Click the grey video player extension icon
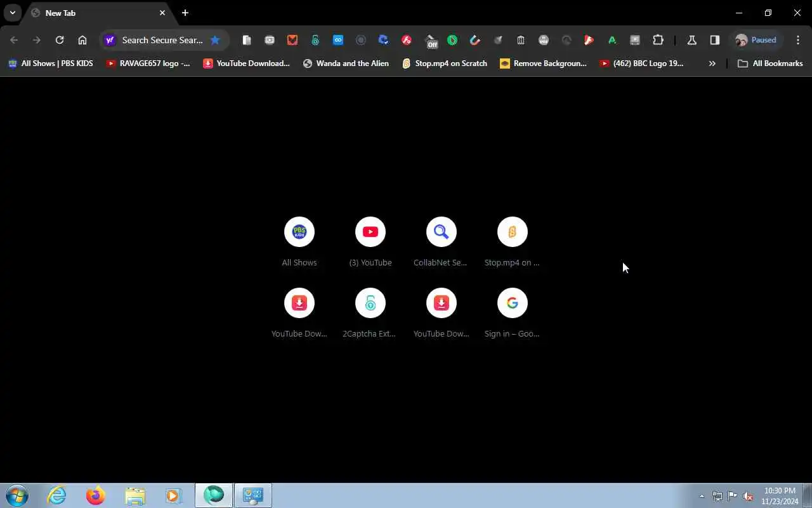The width and height of the screenshot is (812, 508). tap(270, 40)
